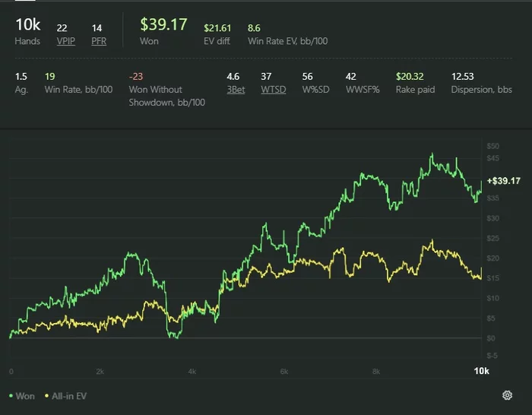
Task: Click the 19 Win Rate bb/100 stat
Action: point(50,76)
